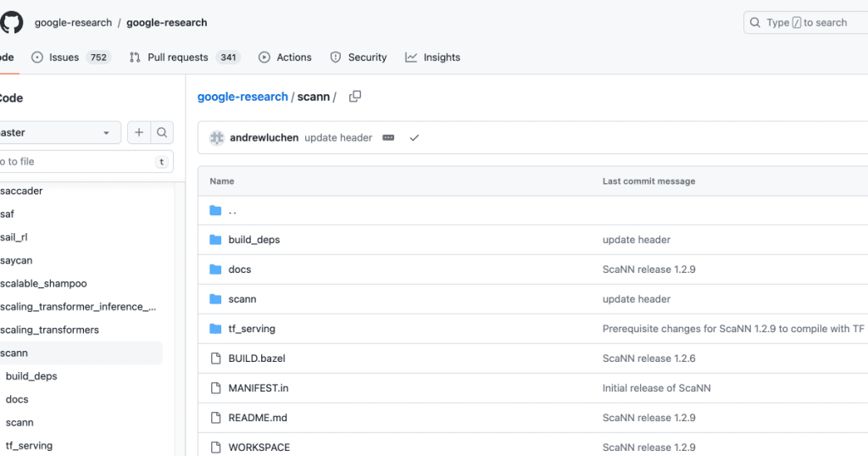Click the Last commit message column header
The height and width of the screenshot is (456, 868).
648,181
